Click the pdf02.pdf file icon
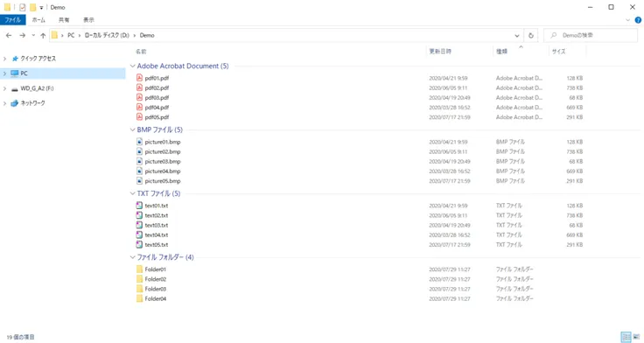Screen dimensions: 644x343 click(x=139, y=87)
